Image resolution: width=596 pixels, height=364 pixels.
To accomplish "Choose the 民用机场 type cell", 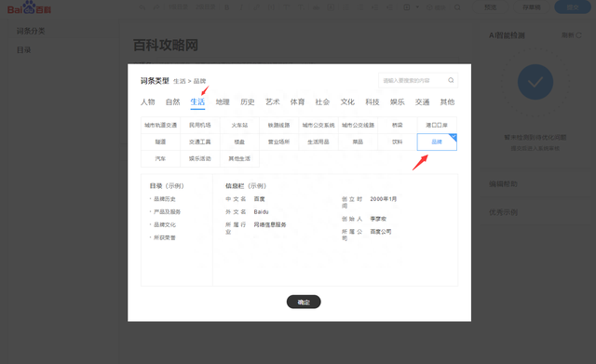I will 200,125.
